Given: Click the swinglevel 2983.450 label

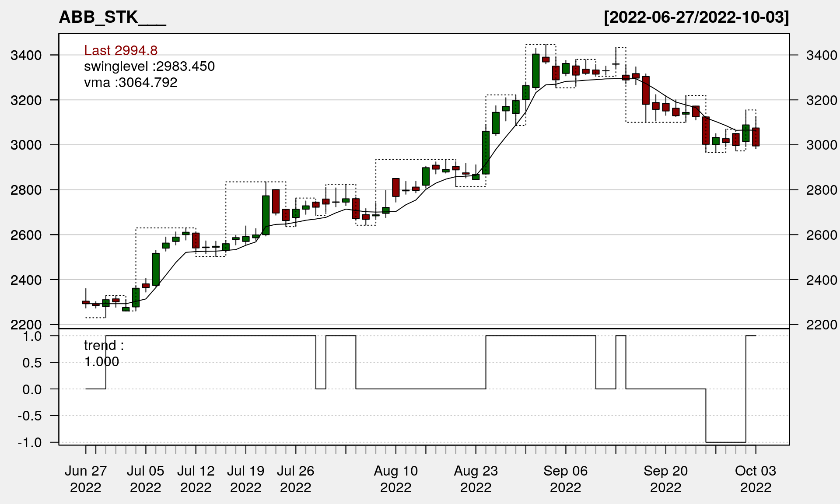Looking at the screenshot, I should click(x=149, y=66).
